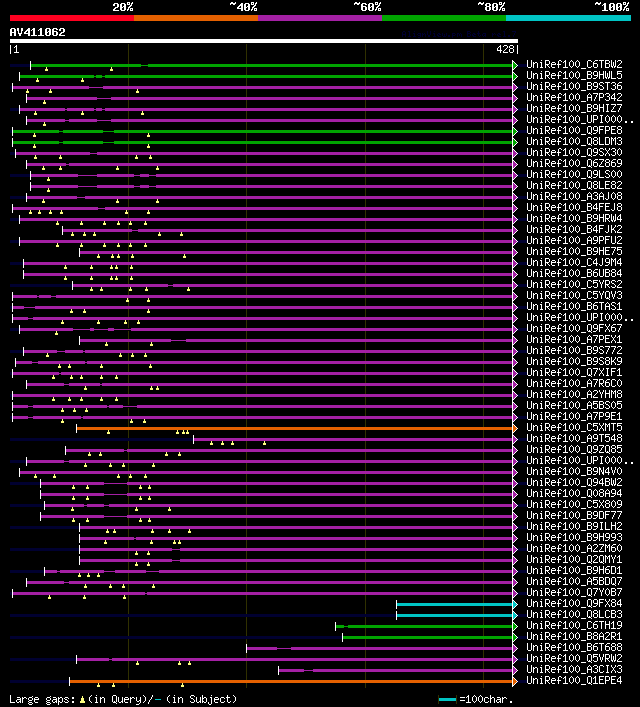Select the UniRef100_A7P342 label
640x707 pixels.
574,97
